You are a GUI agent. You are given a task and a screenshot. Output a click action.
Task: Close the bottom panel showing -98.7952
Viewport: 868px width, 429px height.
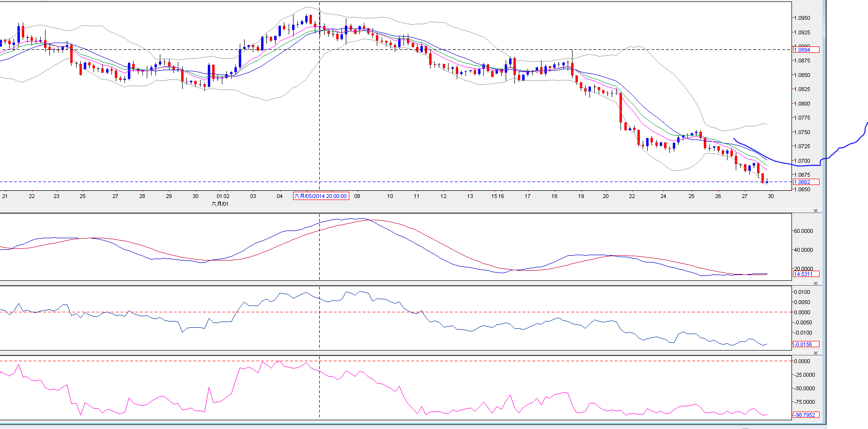(x=816, y=353)
